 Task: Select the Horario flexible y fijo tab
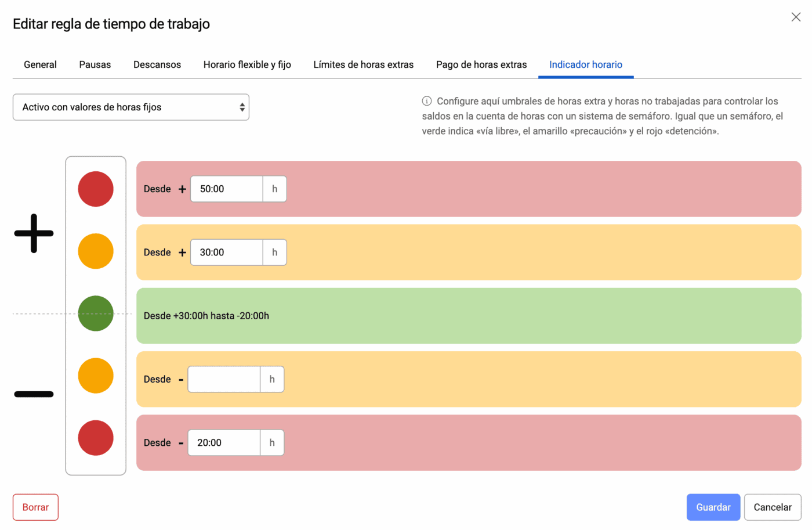[247, 64]
